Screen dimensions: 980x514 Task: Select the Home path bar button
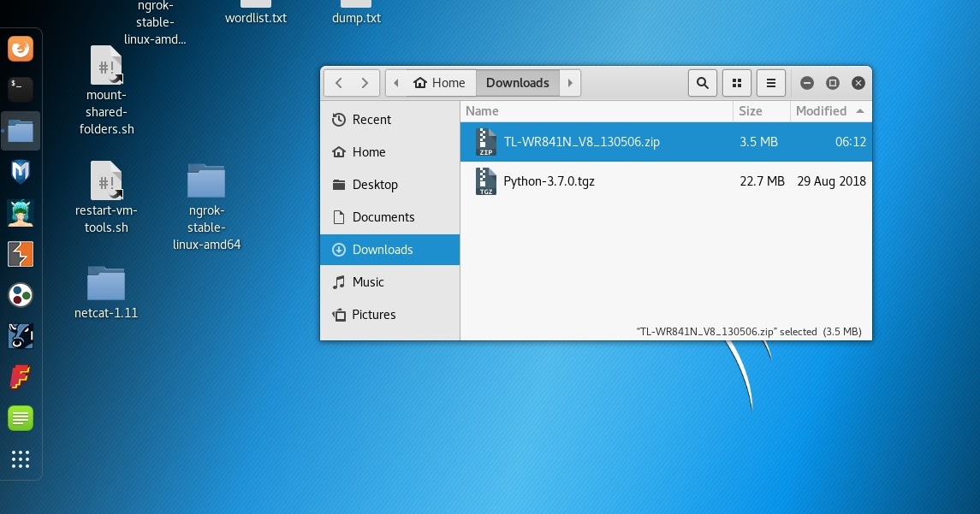pyautogui.click(x=439, y=83)
